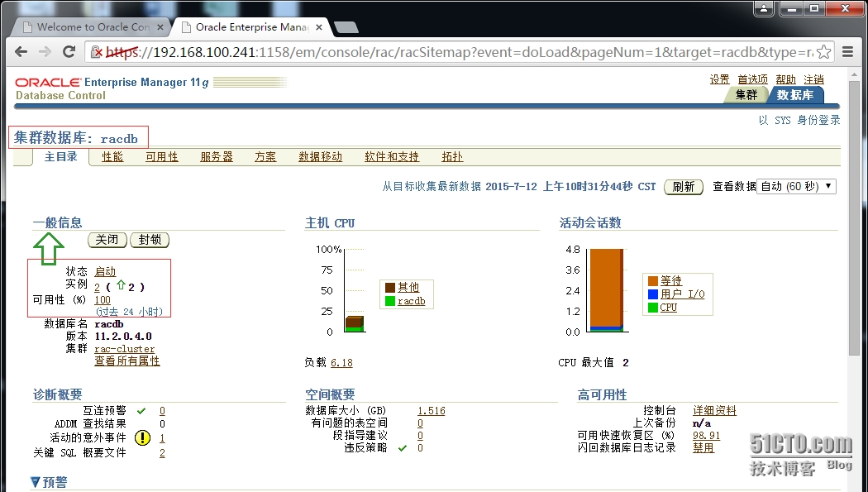The height and width of the screenshot is (492, 868).
Task: Open the 查看数据 auto refresh dropdown
Action: pyautogui.click(x=796, y=187)
